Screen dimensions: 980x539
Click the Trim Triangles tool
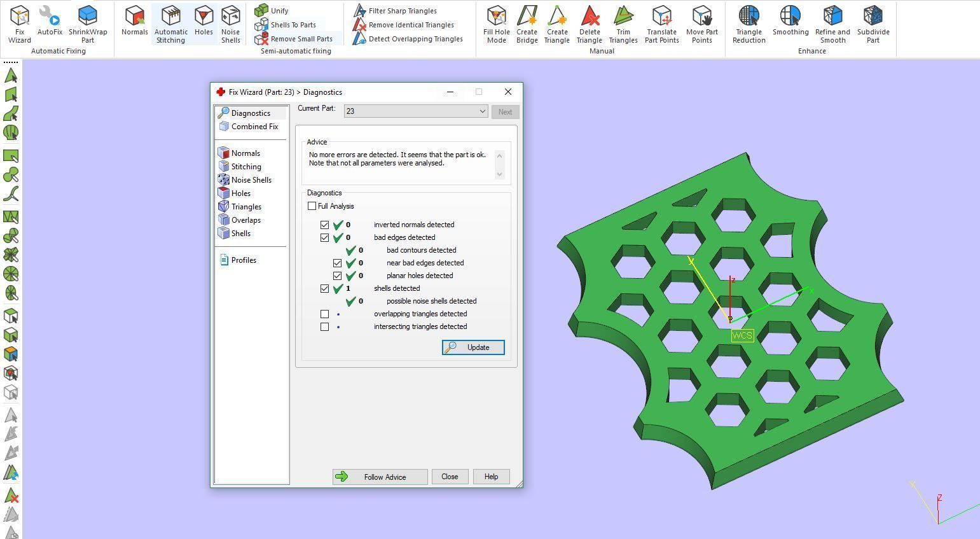click(623, 24)
